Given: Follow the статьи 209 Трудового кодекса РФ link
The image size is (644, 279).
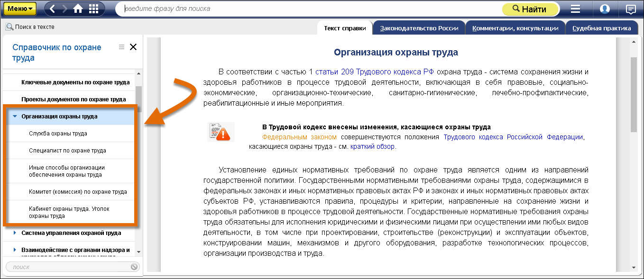Looking at the screenshot, I should (x=368, y=72).
